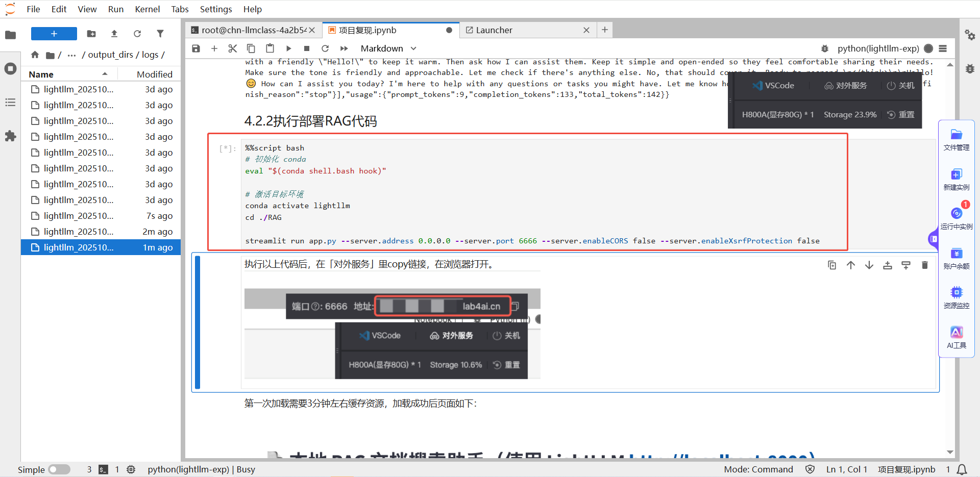Screen dimensions: 980x477
Task: Delete the active cell with trash icon
Action: click(x=924, y=265)
